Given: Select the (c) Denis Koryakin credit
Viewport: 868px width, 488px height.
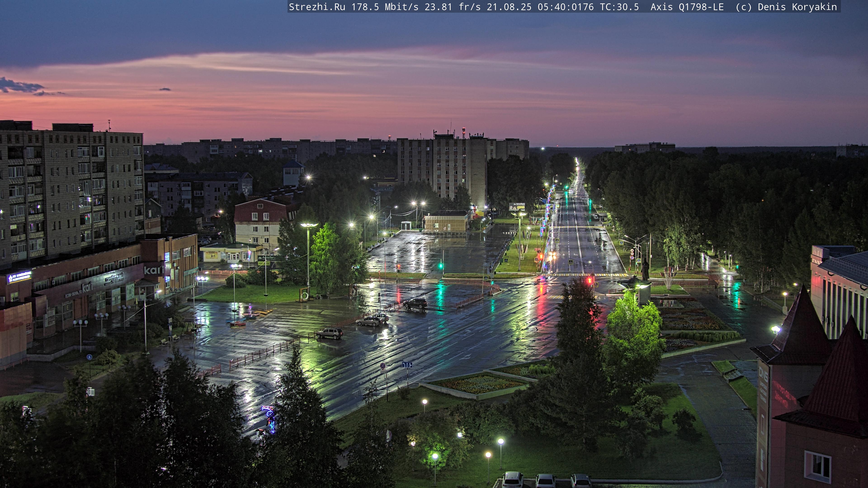Looking at the screenshot, I should (786, 7).
